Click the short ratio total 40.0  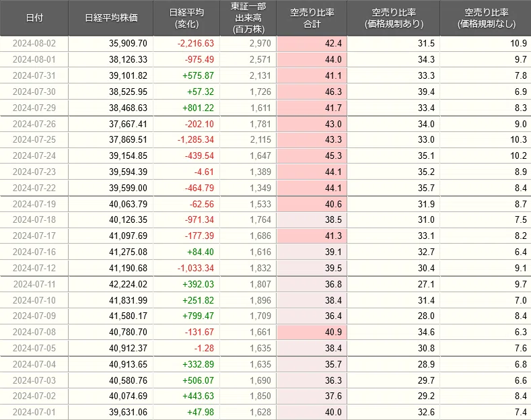click(x=334, y=412)
